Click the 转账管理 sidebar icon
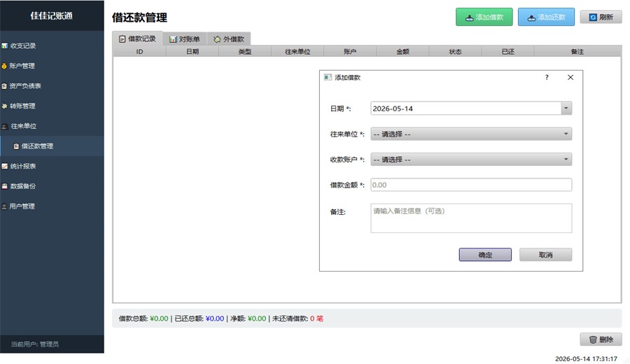630x364 pixels. coord(4,106)
